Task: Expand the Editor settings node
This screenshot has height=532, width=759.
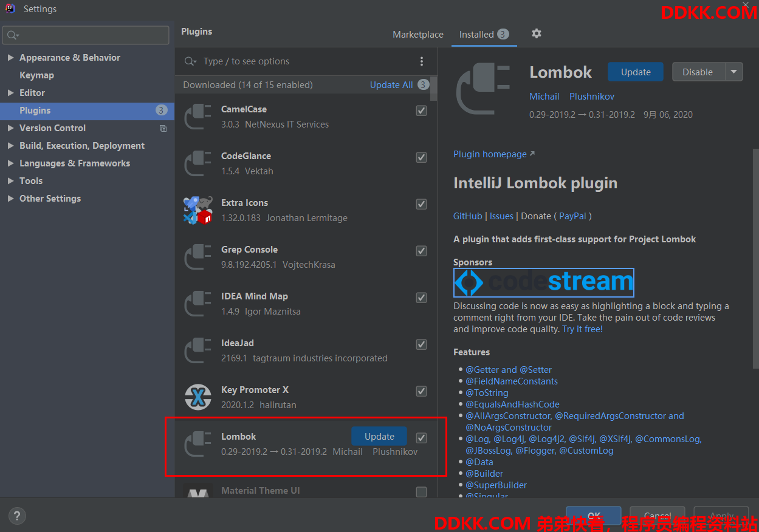Action: 10,93
